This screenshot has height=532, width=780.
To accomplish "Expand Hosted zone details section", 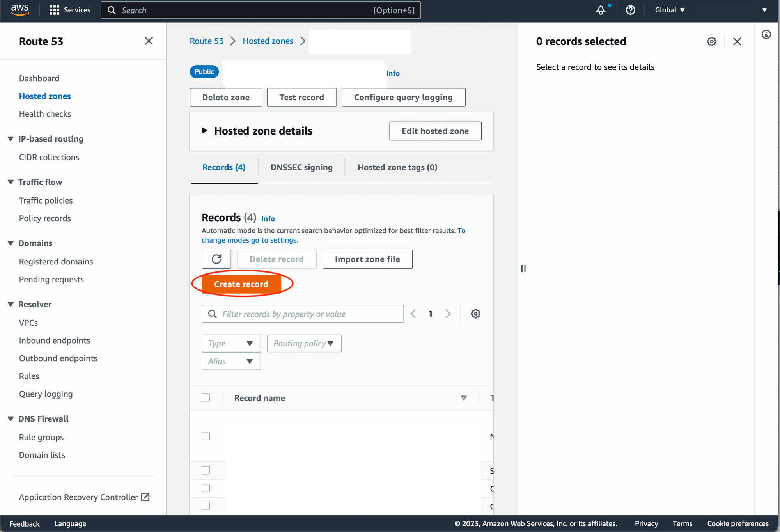I will pos(204,131).
